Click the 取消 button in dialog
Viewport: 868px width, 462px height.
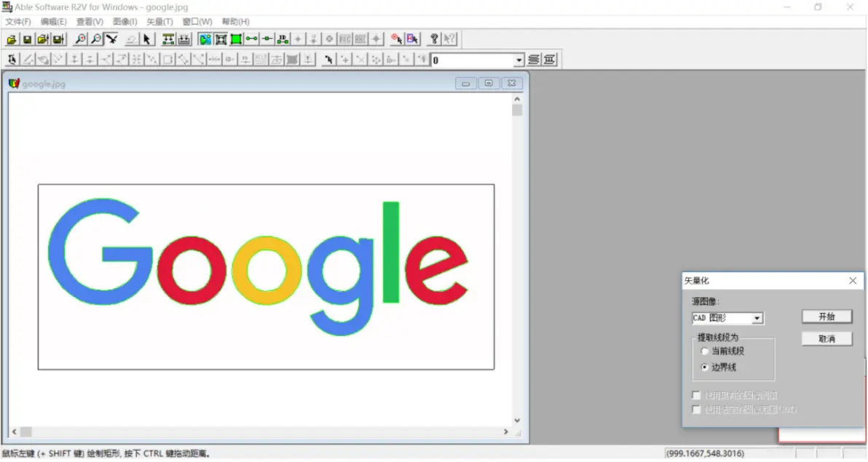click(x=826, y=338)
